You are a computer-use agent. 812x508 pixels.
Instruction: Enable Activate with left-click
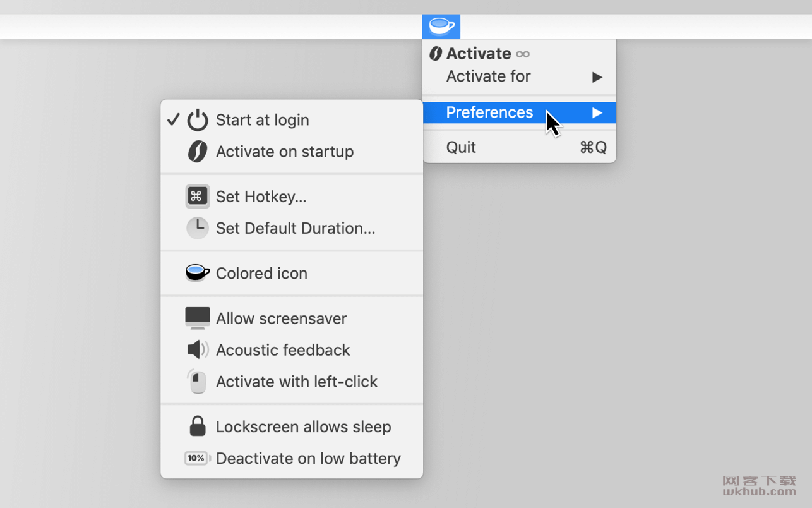(292, 382)
